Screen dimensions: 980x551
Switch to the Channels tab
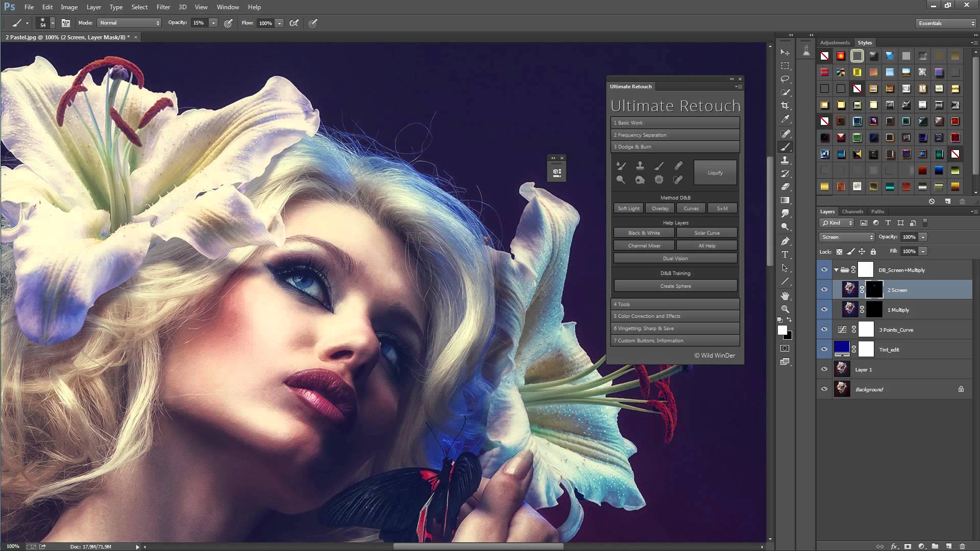pos(852,211)
